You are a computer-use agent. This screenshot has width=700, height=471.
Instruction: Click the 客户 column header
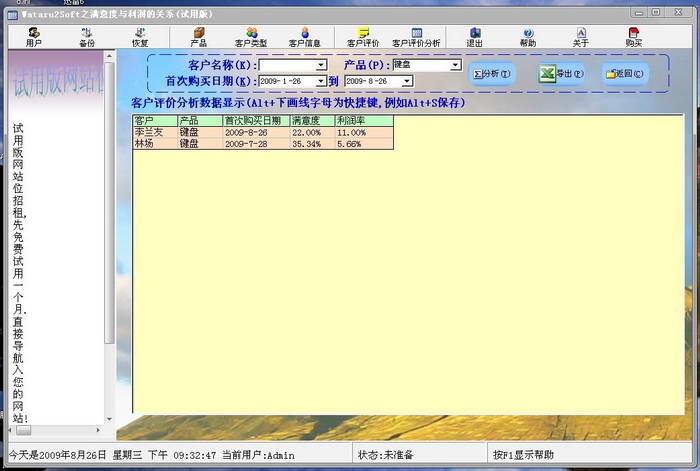pos(155,121)
